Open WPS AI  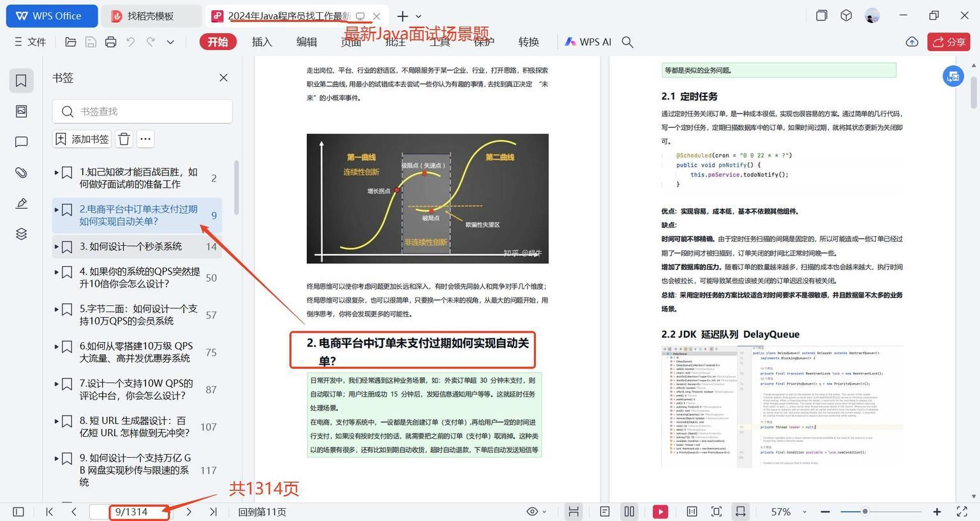click(588, 42)
